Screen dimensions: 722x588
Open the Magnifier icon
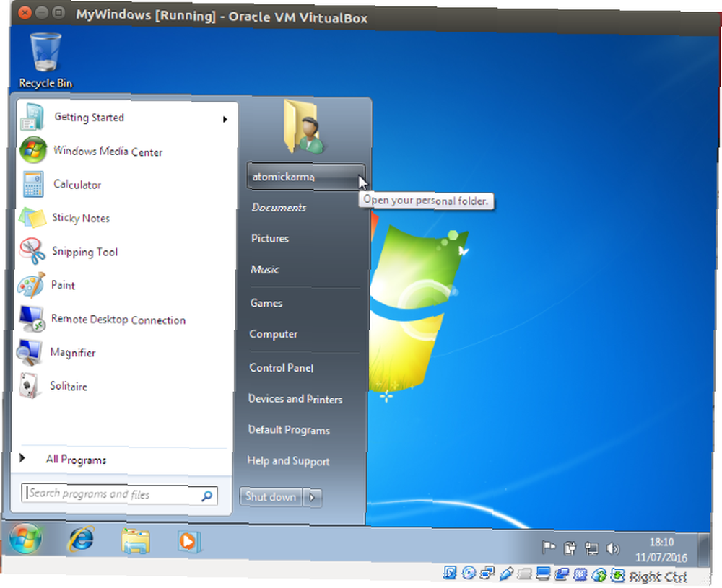click(x=29, y=351)
